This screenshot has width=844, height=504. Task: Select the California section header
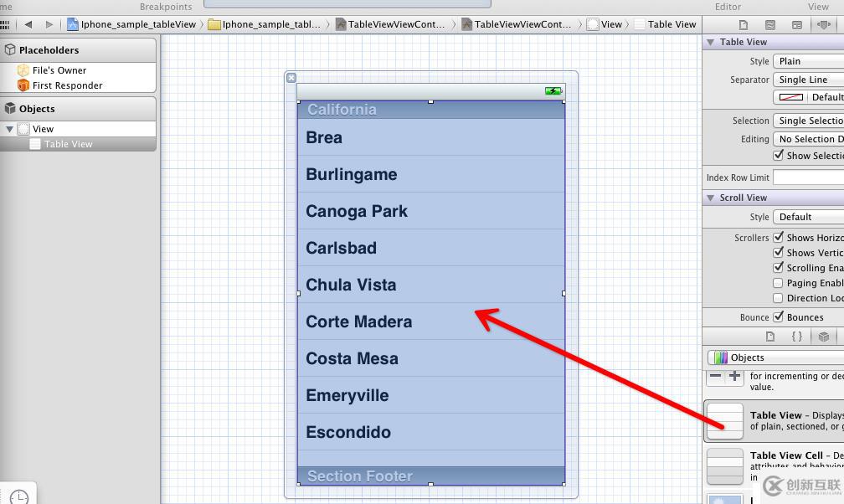tap(431, 110)
